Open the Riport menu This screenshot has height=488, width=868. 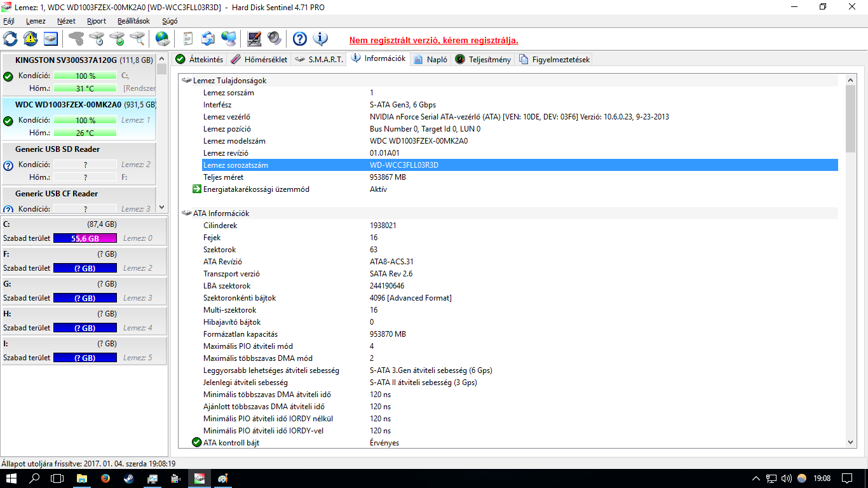coord(97,21)
